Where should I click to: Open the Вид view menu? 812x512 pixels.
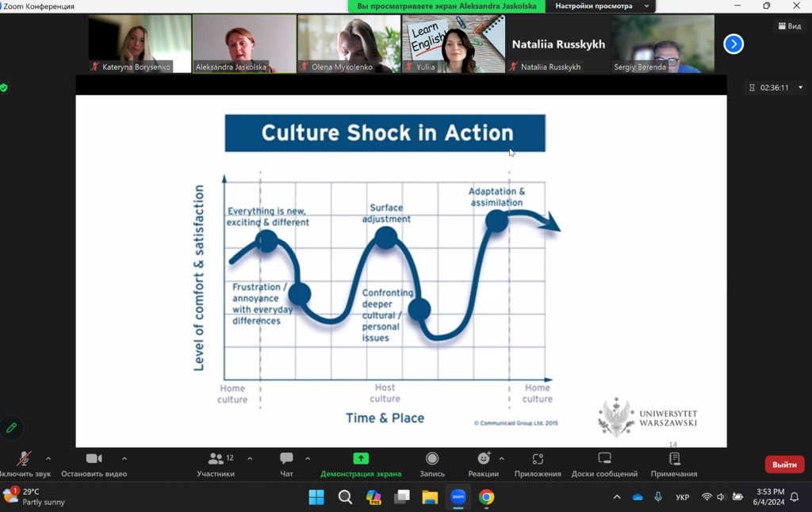click(x=789, y=26)
